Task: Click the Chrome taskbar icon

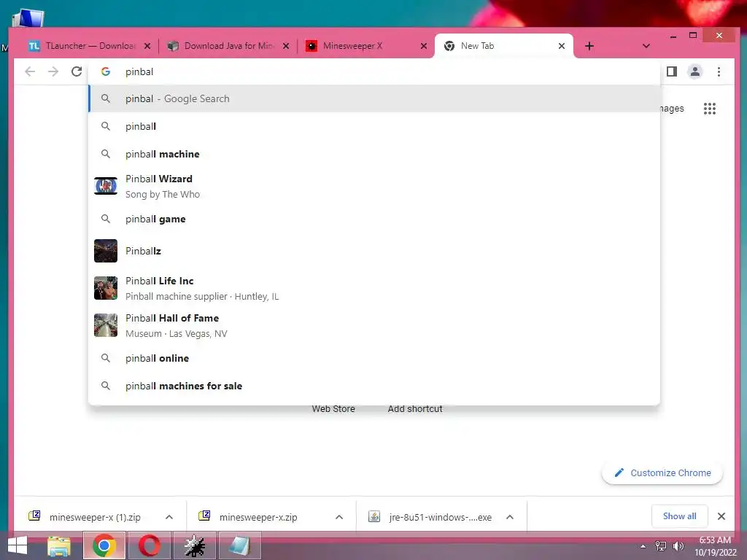Action: [104, 545]
